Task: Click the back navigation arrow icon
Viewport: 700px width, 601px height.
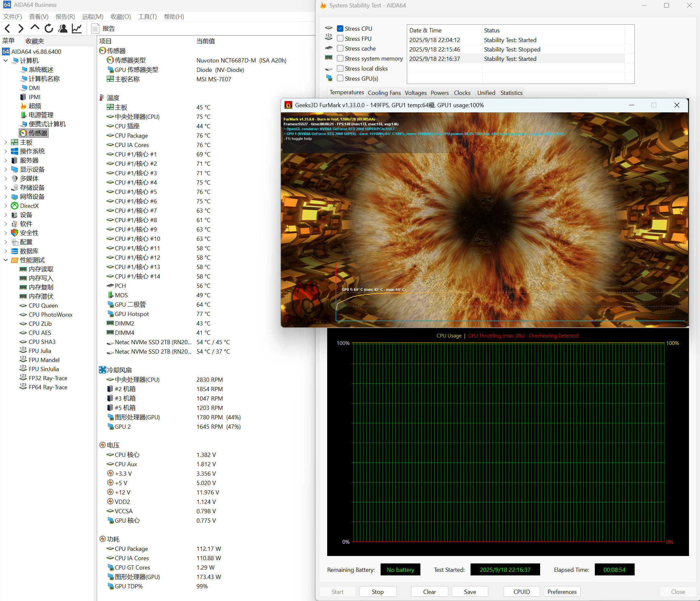Action: tap(7, 28)
